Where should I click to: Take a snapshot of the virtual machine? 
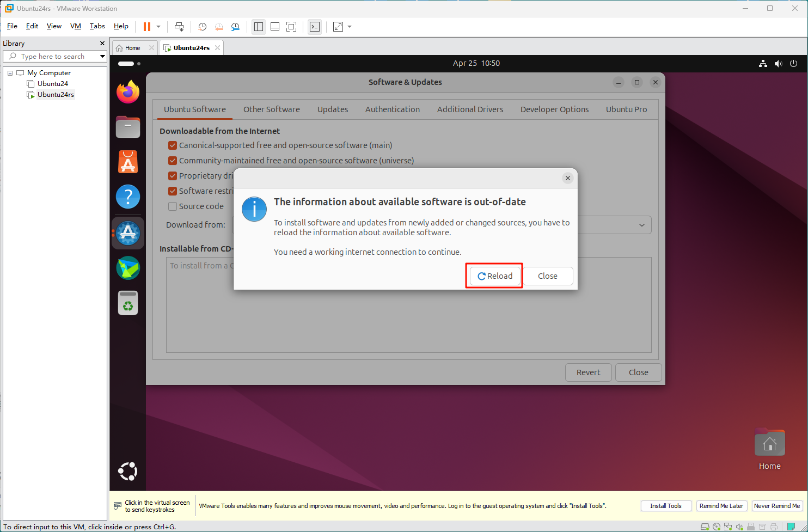(x=203, y=27)
